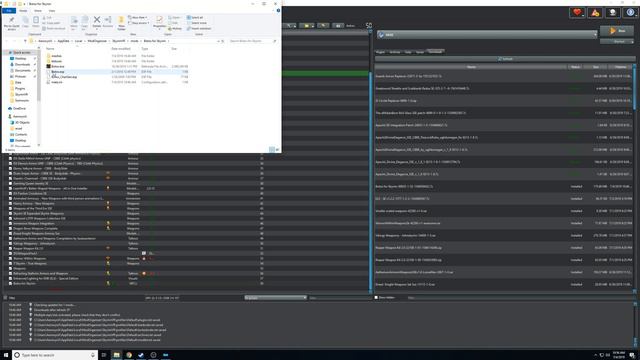
Task: Click the Copy to icon in Explorer ribbon
Action: (84, 23)
